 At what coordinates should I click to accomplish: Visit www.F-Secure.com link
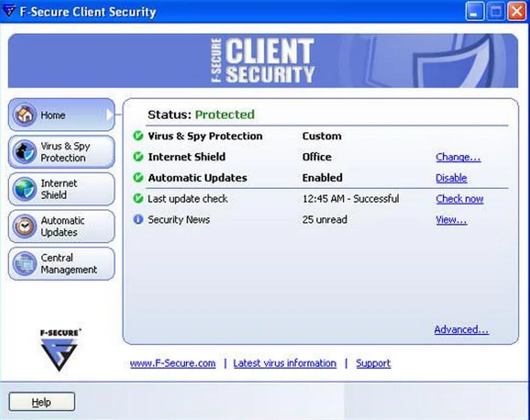pyautogui.click(x=173, y=363)
